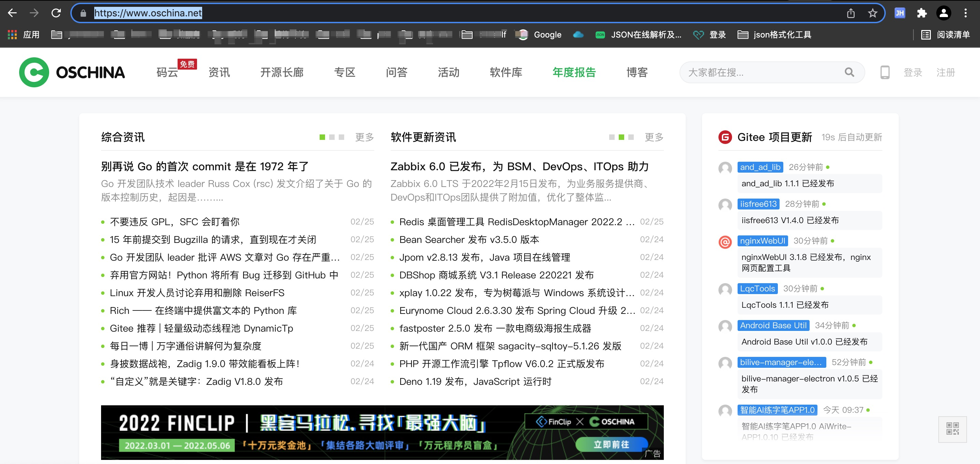This screenshot has height=464, width=980.
Task: Open the Chrome profile avatar
Action: (x=943, y=13)
